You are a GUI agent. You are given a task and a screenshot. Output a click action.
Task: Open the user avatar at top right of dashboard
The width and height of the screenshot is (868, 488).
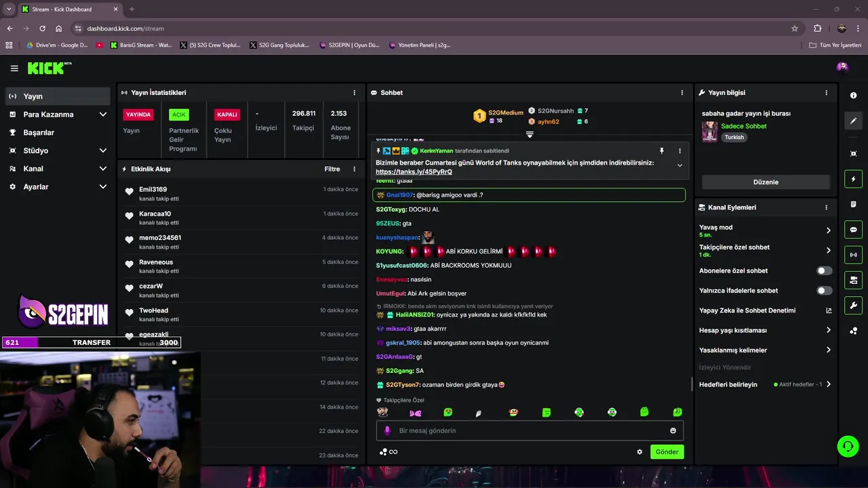(x=842, y=66)
